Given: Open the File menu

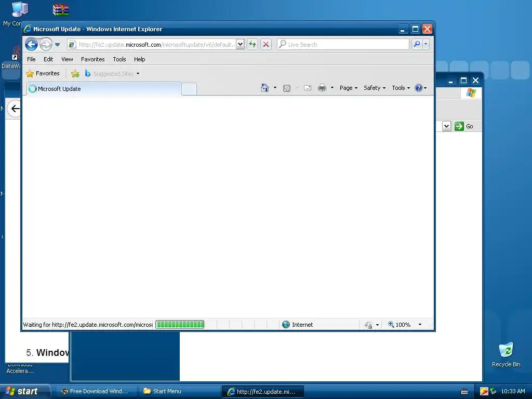Looking at the screenshot, I should click(x=31, y=59).
